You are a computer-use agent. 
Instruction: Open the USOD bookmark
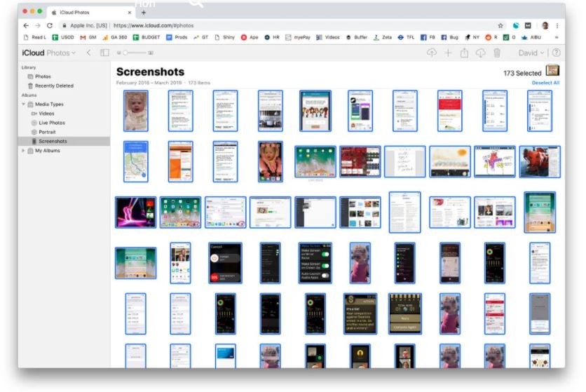tap(63, 37)
